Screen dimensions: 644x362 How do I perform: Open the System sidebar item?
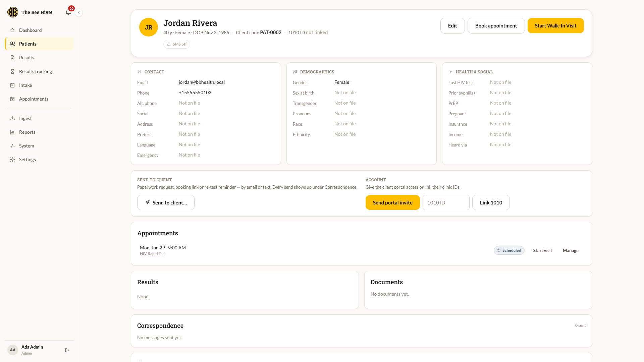point(40,146)
